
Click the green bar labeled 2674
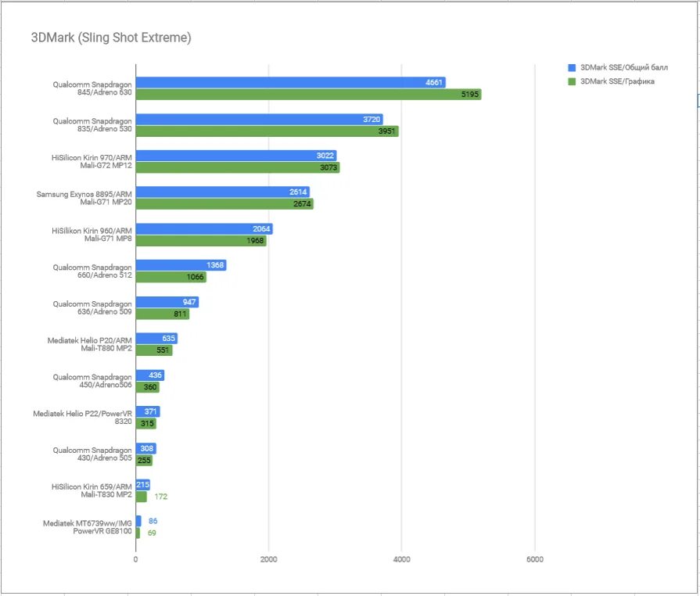point(224,204)
